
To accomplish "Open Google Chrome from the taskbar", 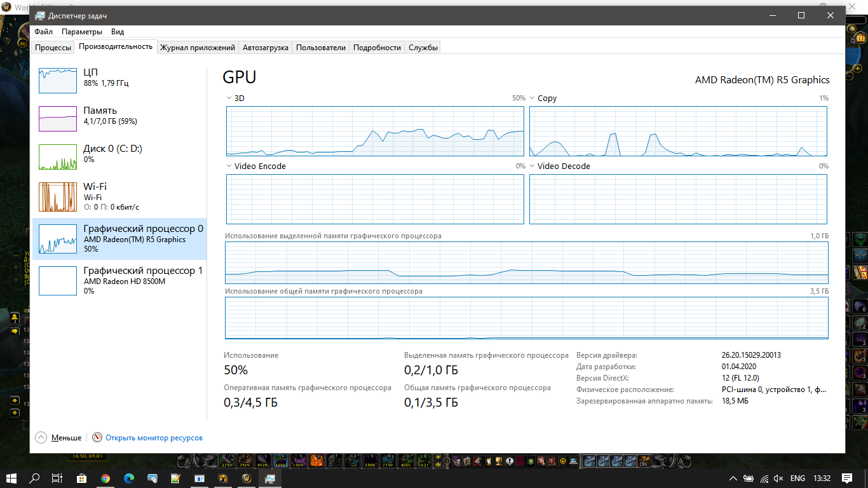I will click(x=105, y=478).
